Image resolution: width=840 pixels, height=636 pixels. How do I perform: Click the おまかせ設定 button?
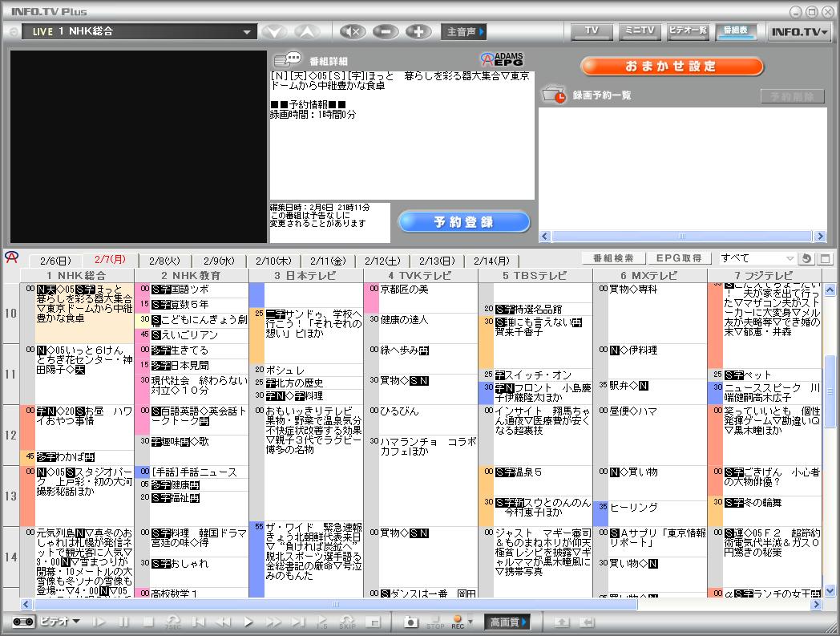pyautogui.click(x=671, y=66)
